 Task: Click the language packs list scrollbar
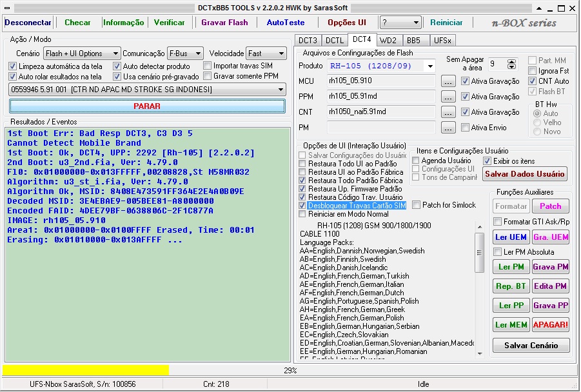(480, 289)
